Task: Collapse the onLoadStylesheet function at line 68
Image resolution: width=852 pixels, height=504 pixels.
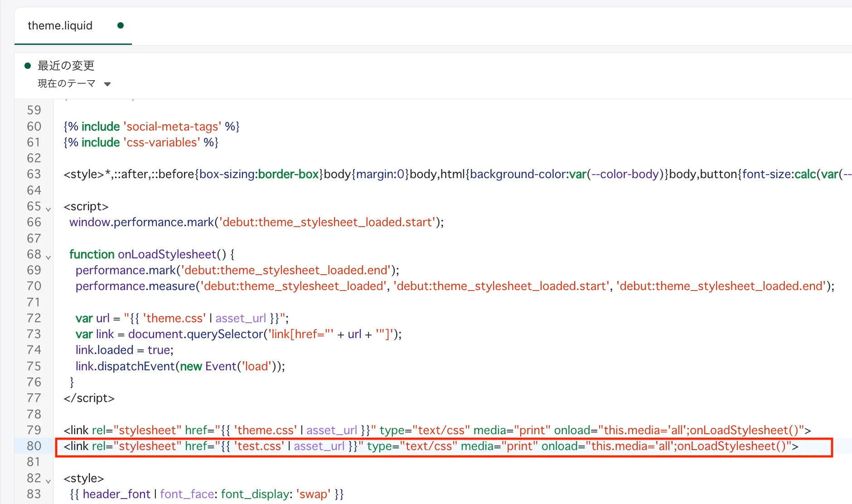Action: [x=48, y=257]
